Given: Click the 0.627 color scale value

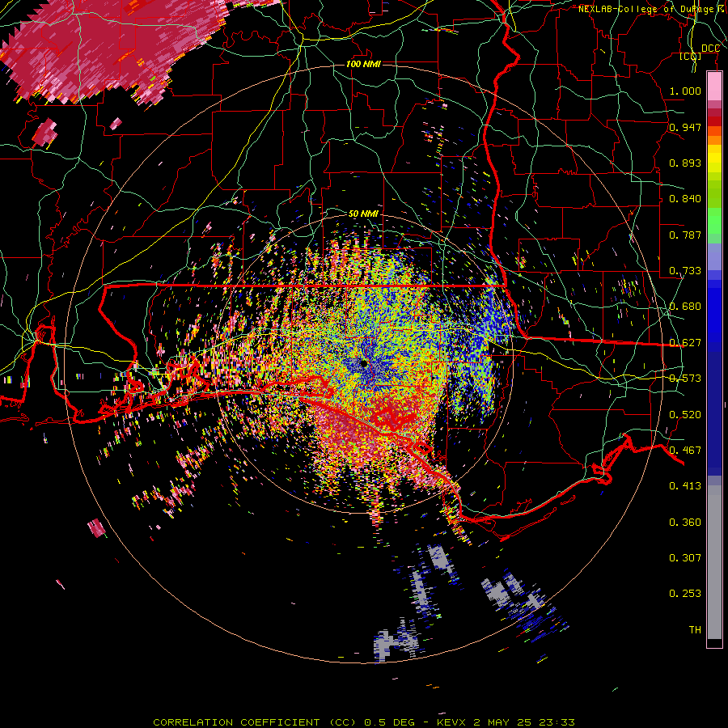Looking at the screenshot, I should pos(685,343).
